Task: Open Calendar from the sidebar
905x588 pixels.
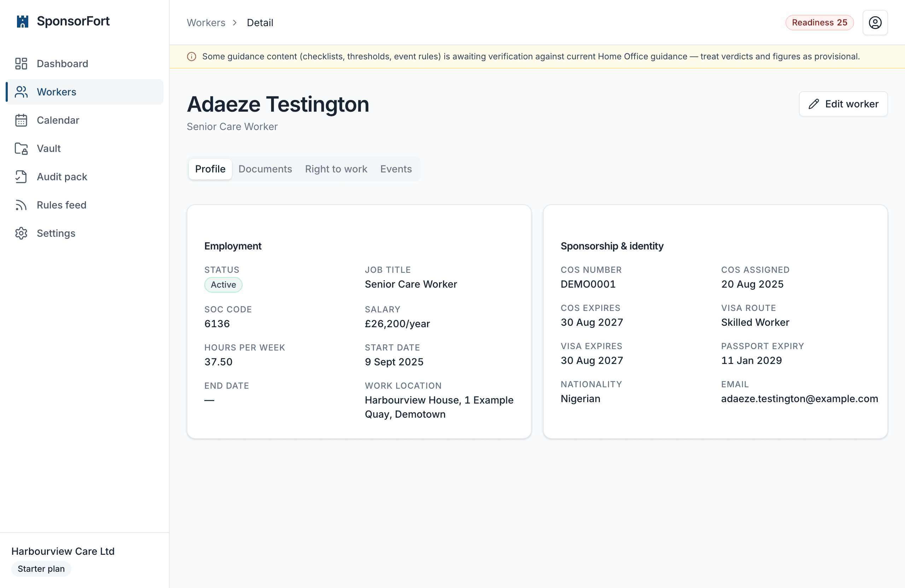Action: coord(85,120)
